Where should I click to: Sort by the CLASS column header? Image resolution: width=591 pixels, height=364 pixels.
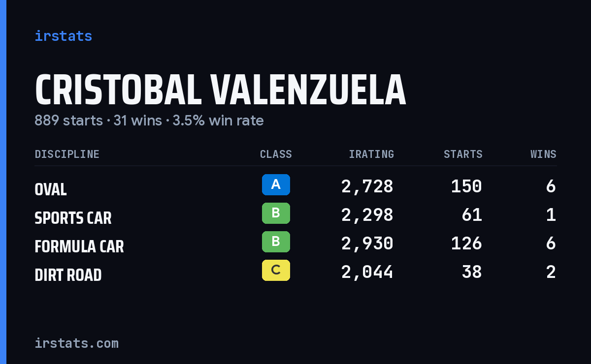(x=276, y=154)
